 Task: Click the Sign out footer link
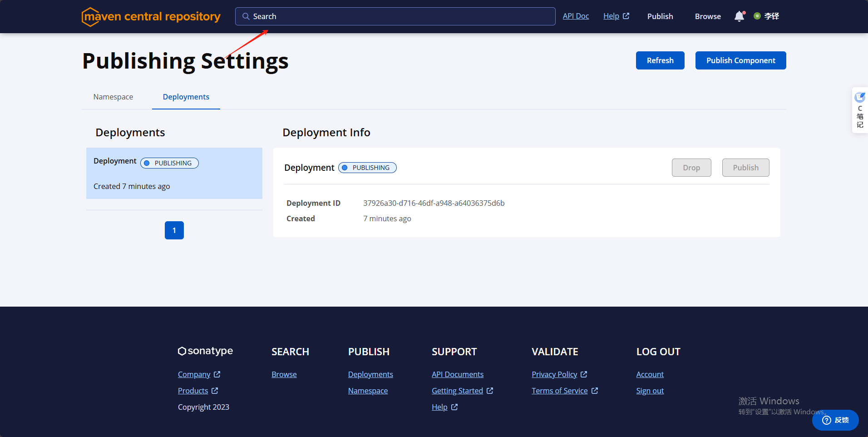(650, 391)
